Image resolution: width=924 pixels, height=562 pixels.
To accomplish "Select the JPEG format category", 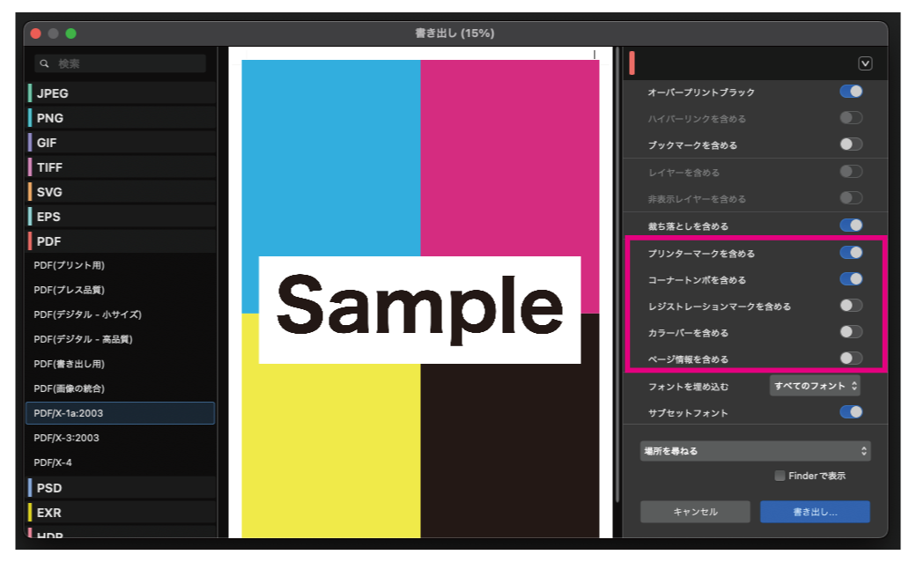I will coord(53,93).
